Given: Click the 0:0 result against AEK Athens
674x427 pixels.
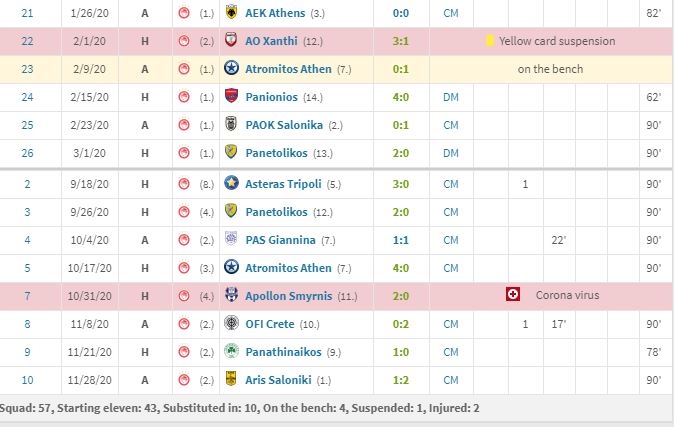Looking at the screenshot, I should click(x=401, y=13).
